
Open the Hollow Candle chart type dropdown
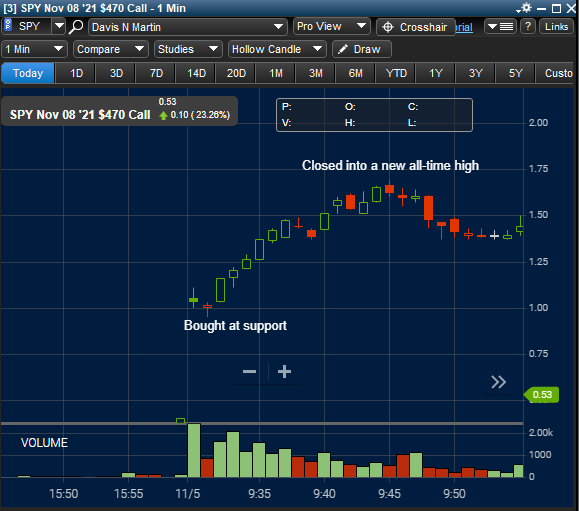point(277,49)
